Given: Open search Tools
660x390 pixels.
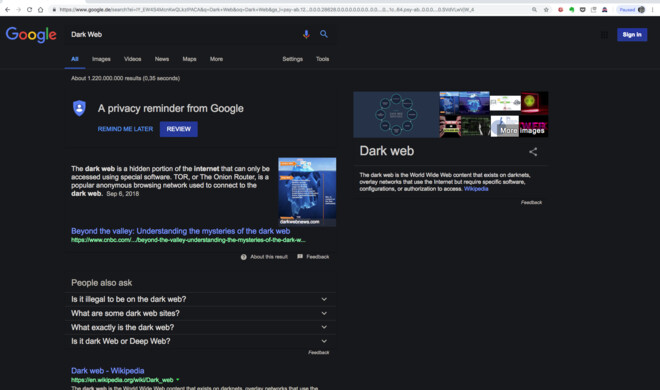Looking at the screenshot, I should [322, 59].
